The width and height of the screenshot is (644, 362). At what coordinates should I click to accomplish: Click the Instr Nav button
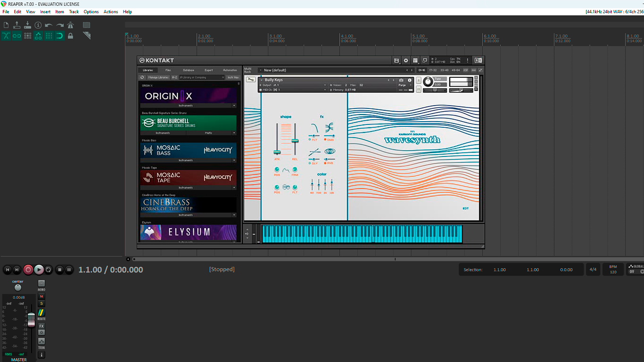click(233, 77)
